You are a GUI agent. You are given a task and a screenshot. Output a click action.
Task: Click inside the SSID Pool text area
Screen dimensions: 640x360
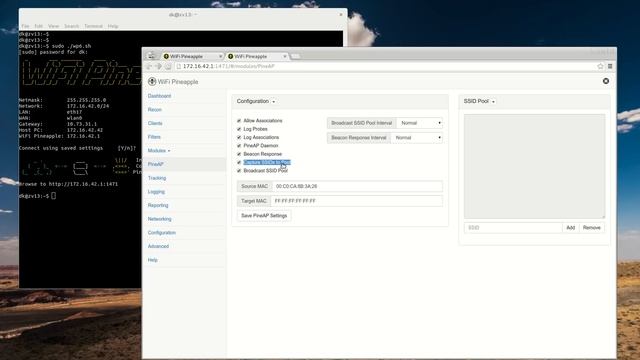click(534, 166)
